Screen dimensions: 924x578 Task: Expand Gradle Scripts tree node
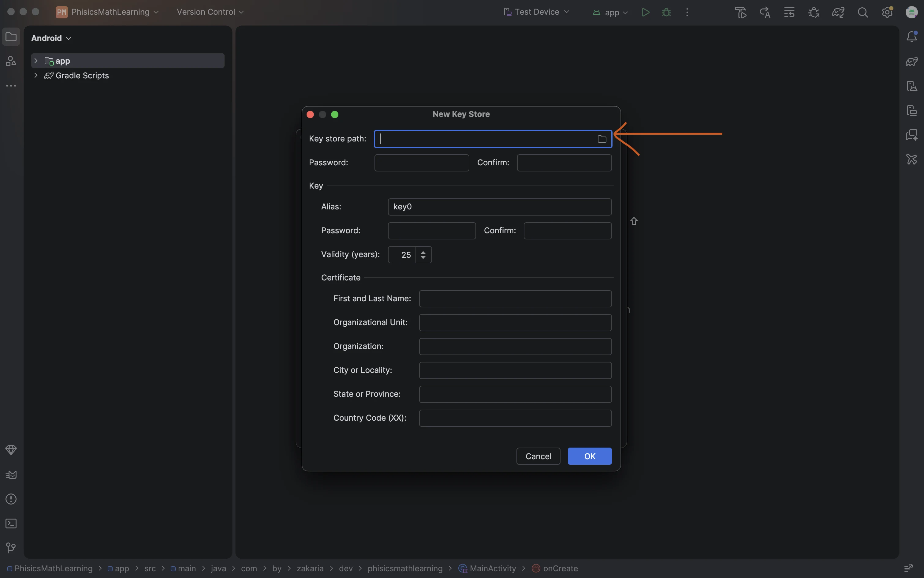(36, 75)
